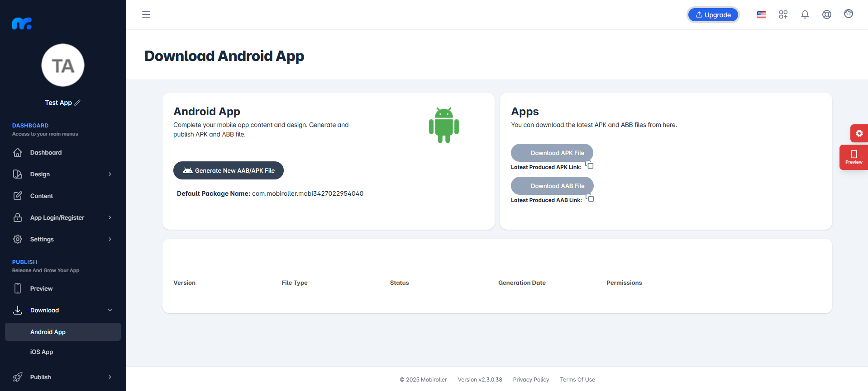Click the Mobiroller logo in sidebar
This screenshot has width=868, height=391.
coord(22,24)
